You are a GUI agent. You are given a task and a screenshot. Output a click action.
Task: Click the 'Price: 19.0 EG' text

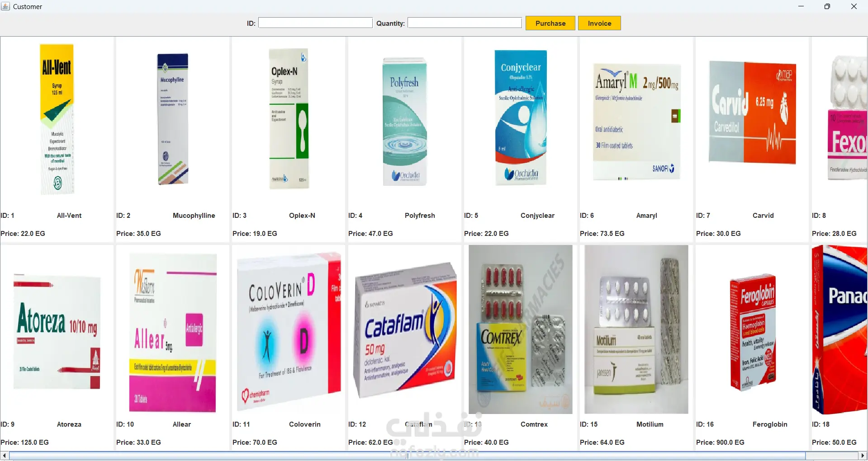coord(255,234)
